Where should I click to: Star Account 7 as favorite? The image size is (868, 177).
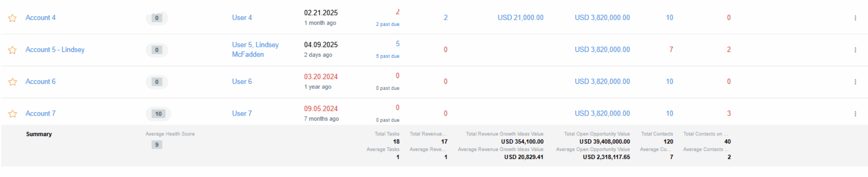13,114
